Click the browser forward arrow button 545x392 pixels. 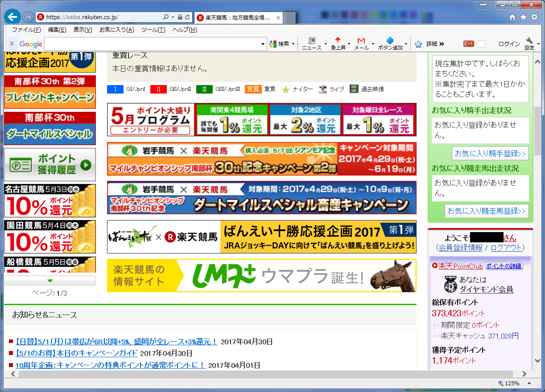click(28, 17)
